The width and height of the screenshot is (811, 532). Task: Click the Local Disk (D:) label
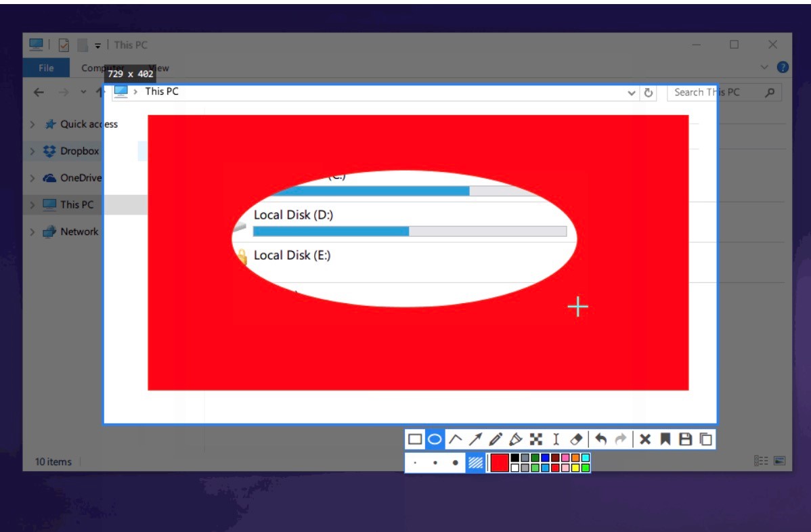293,215
